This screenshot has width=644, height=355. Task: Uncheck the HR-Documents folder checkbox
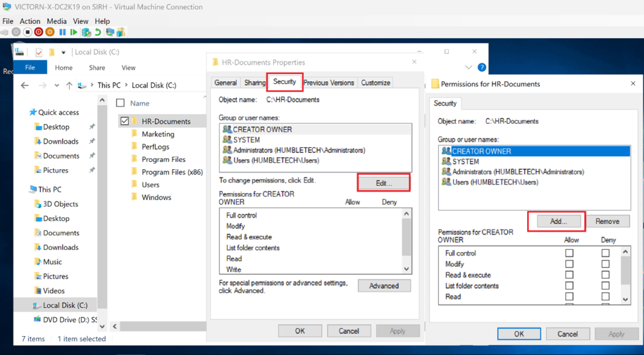coord(124,121)
